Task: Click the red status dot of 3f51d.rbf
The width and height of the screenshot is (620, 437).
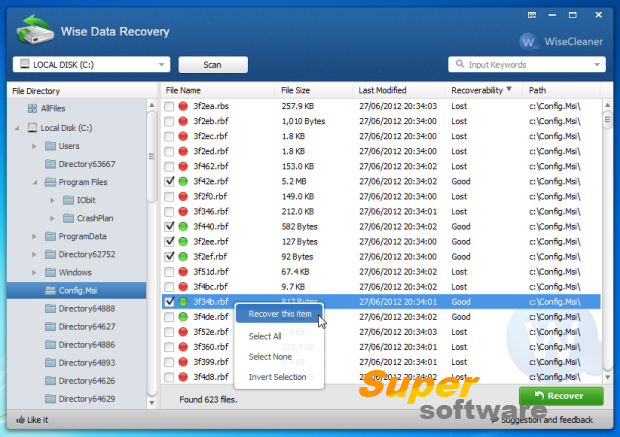Action: pyautogui.click(x=183, y=272)
